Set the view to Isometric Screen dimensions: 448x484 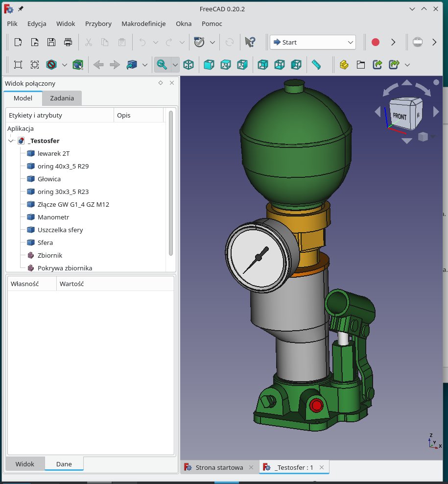(x=189, y=64)
